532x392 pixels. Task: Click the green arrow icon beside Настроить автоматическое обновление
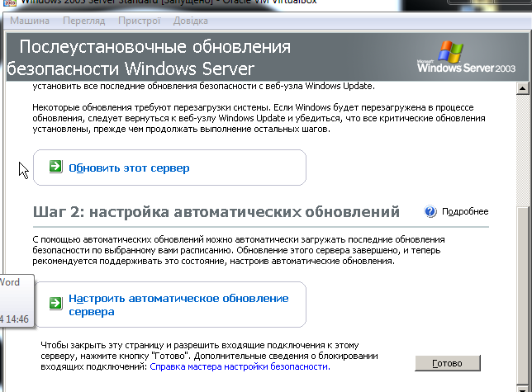coord(55,303)
